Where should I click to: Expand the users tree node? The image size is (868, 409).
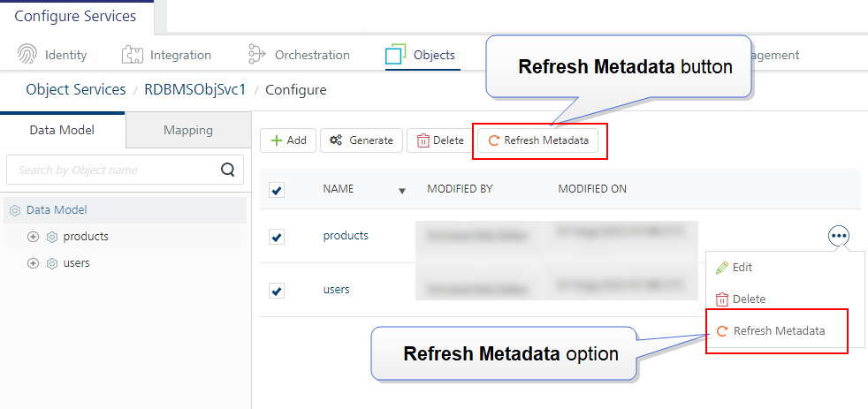(34, 263)
